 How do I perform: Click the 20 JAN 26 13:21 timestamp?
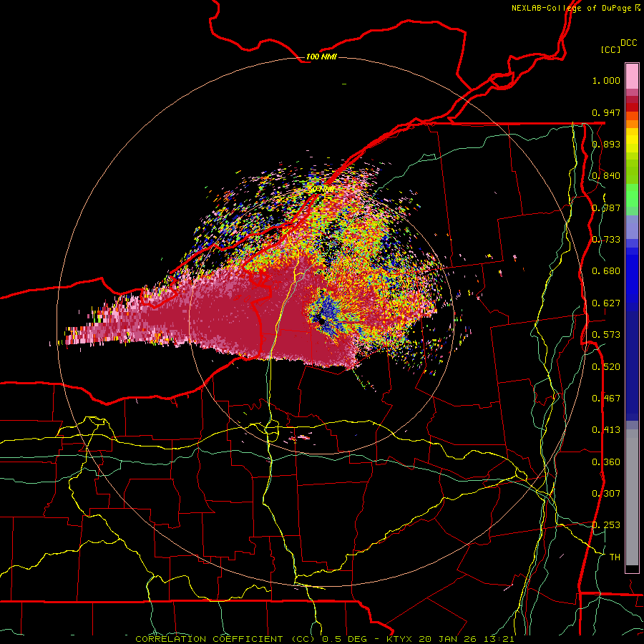pyautogui.click(x=467, y=639)
